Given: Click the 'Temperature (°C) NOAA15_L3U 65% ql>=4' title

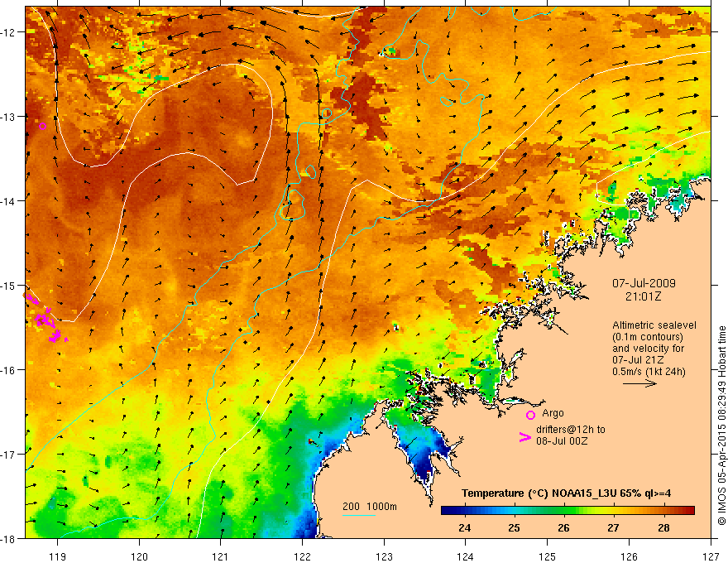Looking at the screenshot, I should 566,493.
